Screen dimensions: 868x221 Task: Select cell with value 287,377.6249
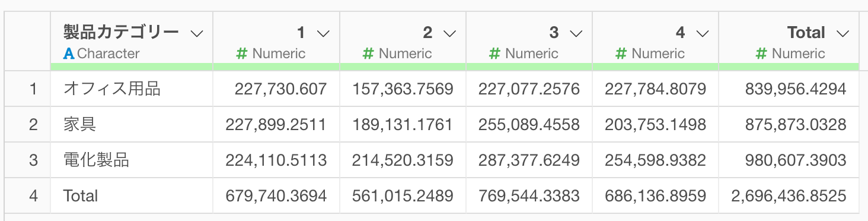529,160
